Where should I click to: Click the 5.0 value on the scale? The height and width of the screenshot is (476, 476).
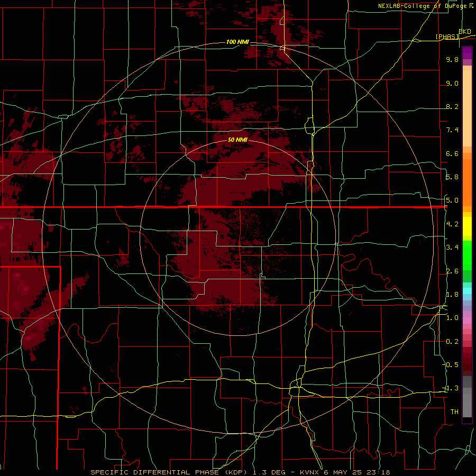(x=452, y=200)
